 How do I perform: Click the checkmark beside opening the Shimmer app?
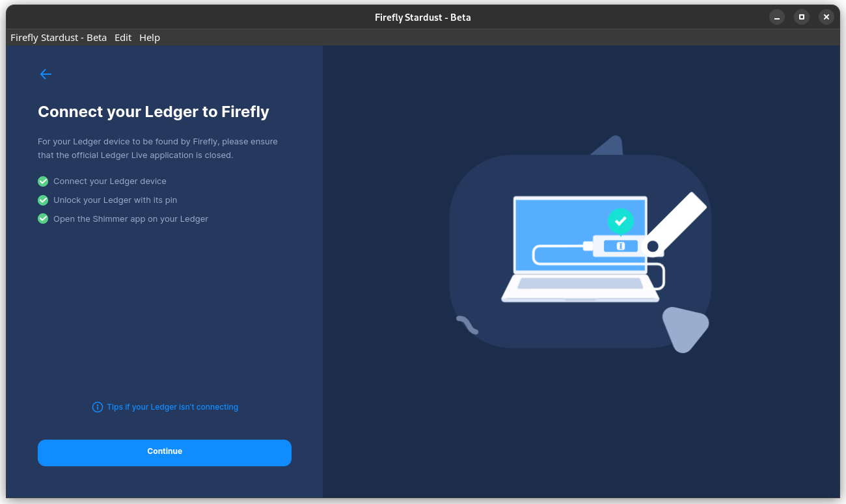tap(42, 219)
